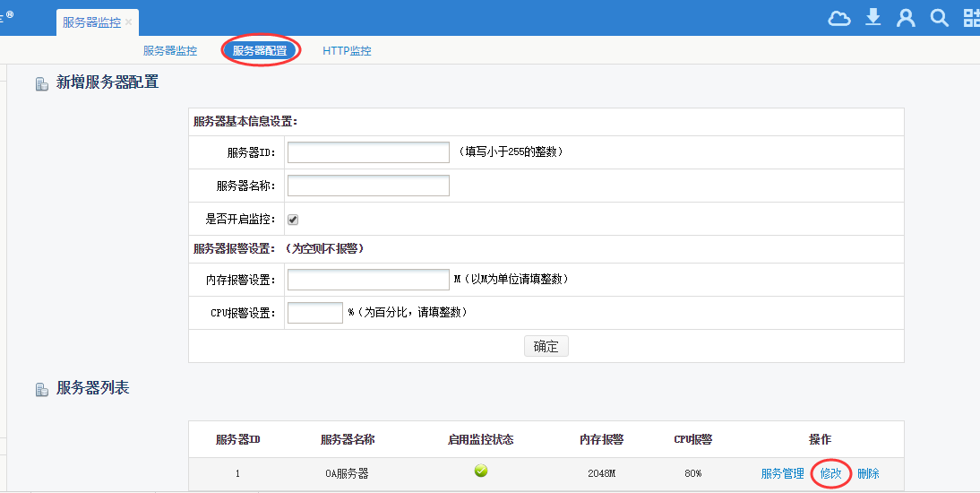Click the 修改 link for OA服务器
The height and width of the screenshot is (493, 980).
(830, 473)
